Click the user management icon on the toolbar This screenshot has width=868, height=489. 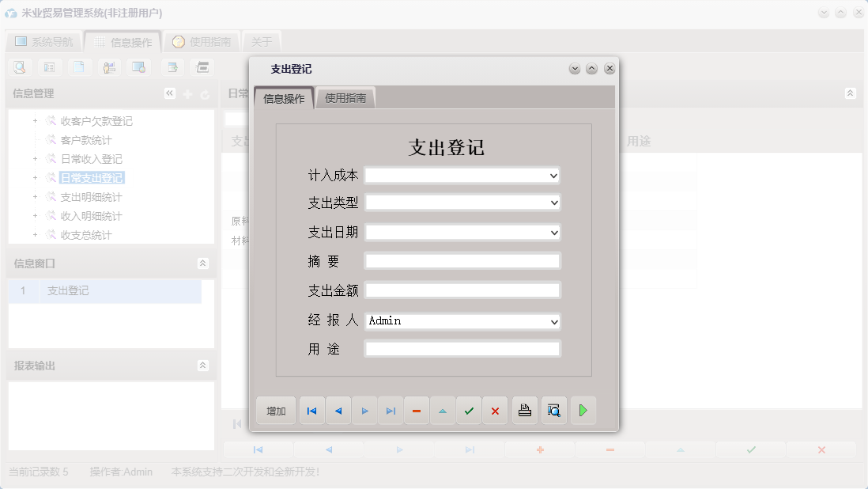point(109,67)
